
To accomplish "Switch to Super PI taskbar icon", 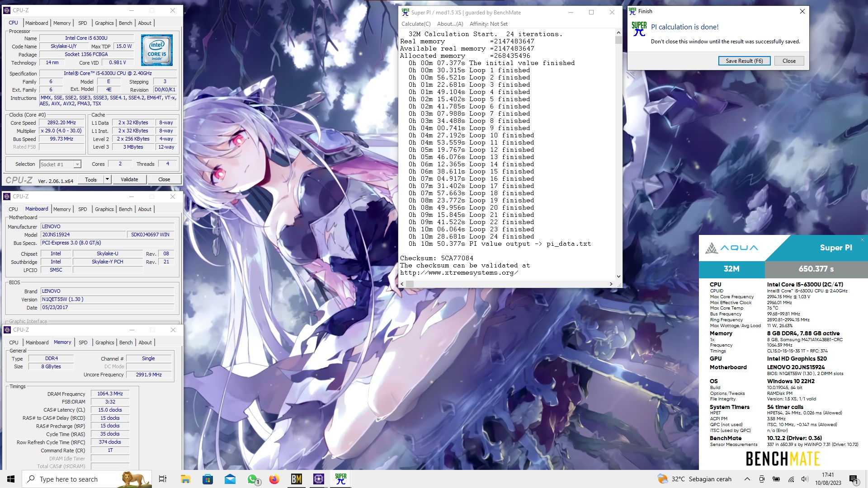I will (x=341, y=479).
